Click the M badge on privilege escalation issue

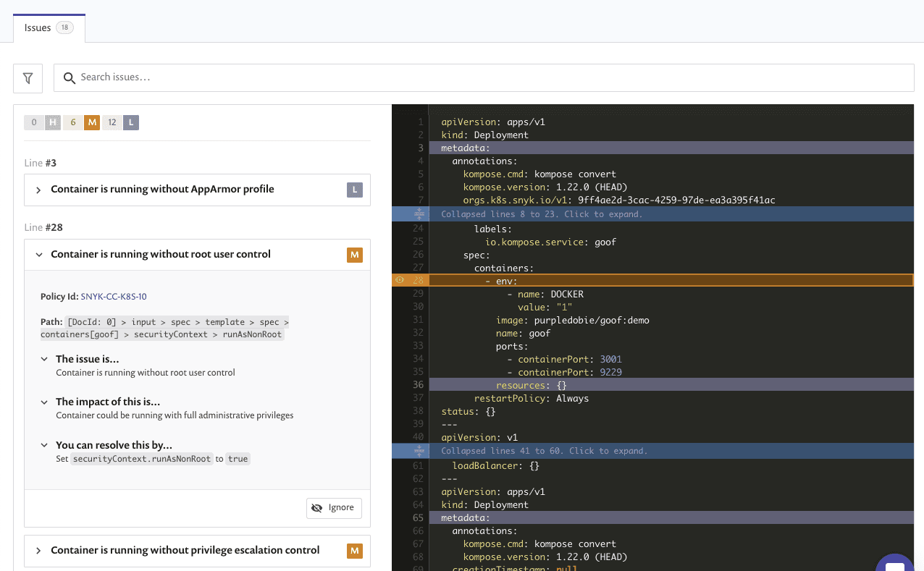pyautogui.click(x=354, y=551)
